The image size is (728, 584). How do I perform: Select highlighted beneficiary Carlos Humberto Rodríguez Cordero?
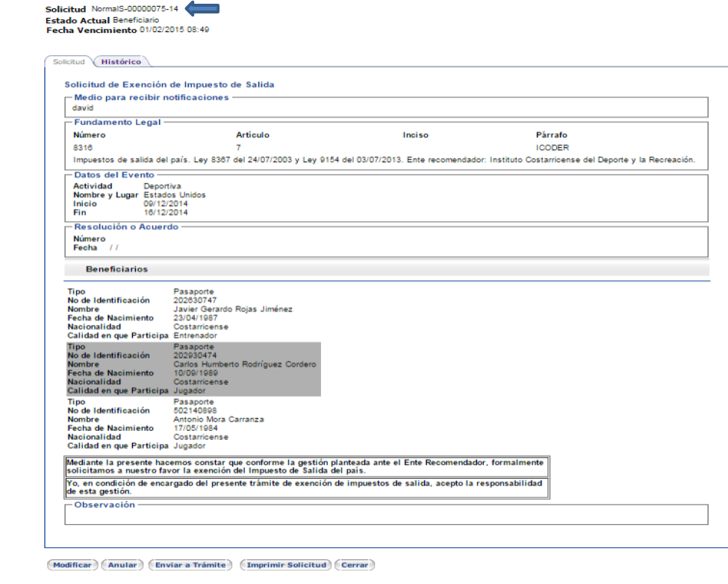click(x=245, y=364)
